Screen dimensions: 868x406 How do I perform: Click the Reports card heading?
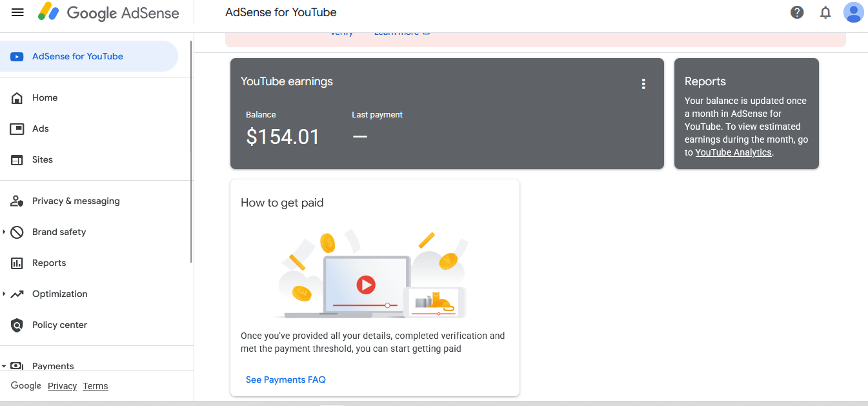(705, 81)
